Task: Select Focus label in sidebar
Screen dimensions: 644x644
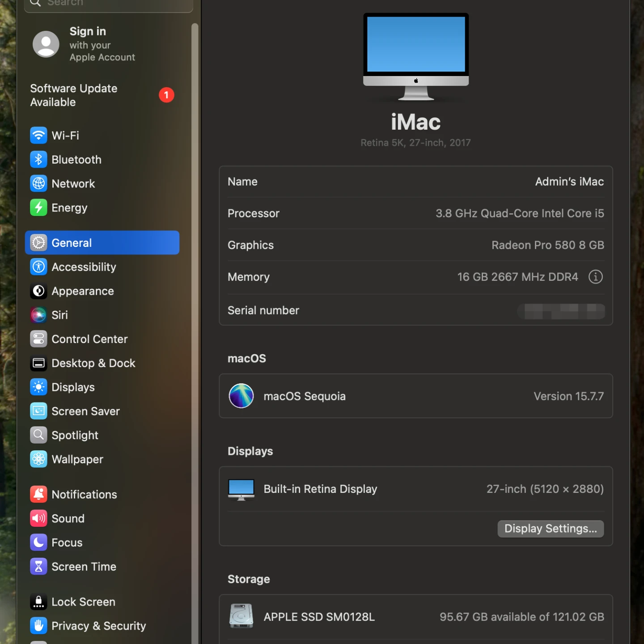Action: click(x=67, y=542)
